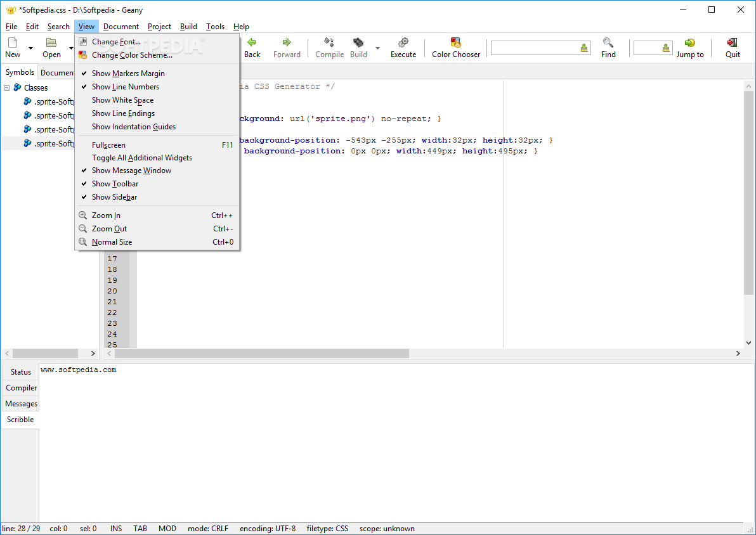
Task: Click the Classes folder icon in sidebar
Action: click(x=17, y=87)
